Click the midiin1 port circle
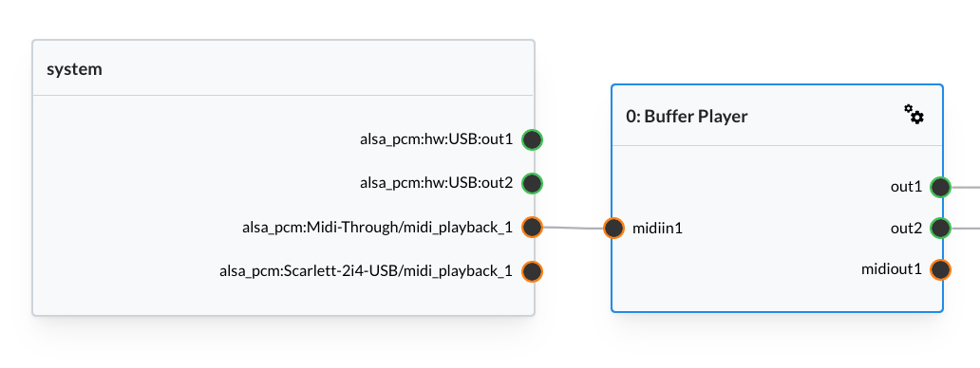This screenshot has height=368, width=980. pos(613,229)
